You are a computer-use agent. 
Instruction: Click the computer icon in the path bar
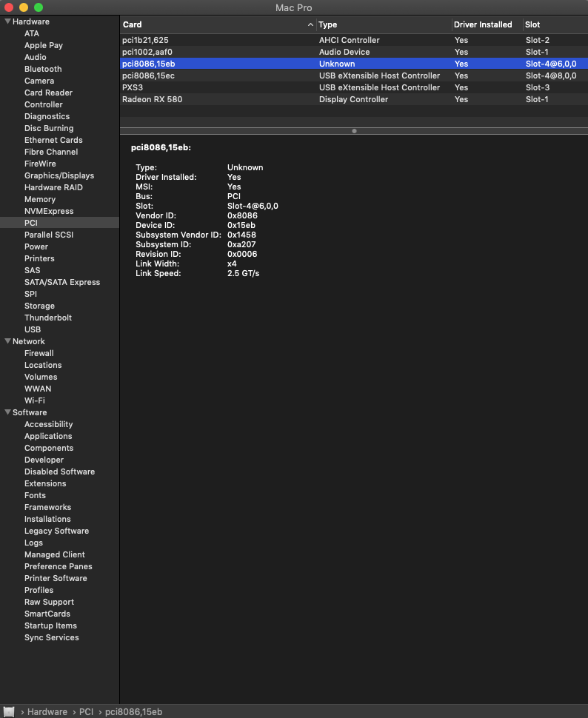pos(9,711)
